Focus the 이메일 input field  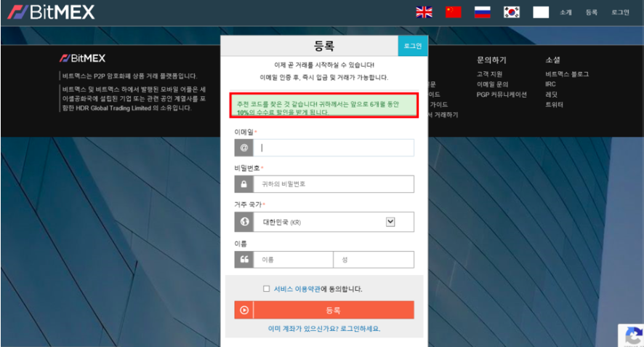click(334, 148)
